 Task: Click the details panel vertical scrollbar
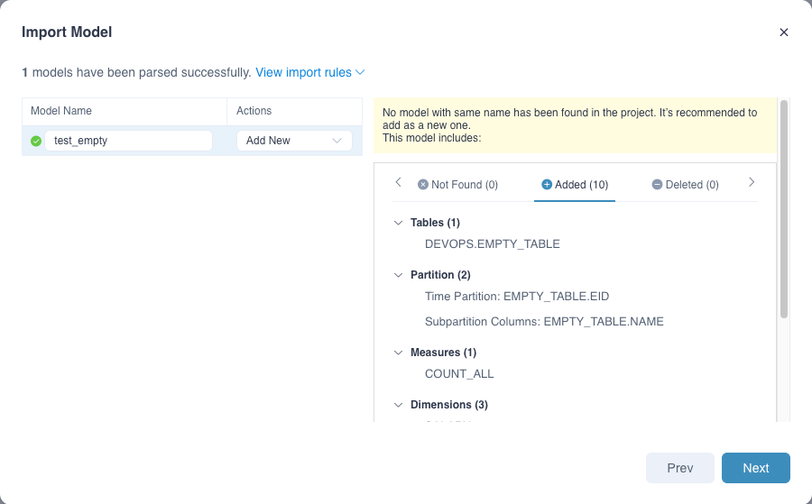pos(784,209)
